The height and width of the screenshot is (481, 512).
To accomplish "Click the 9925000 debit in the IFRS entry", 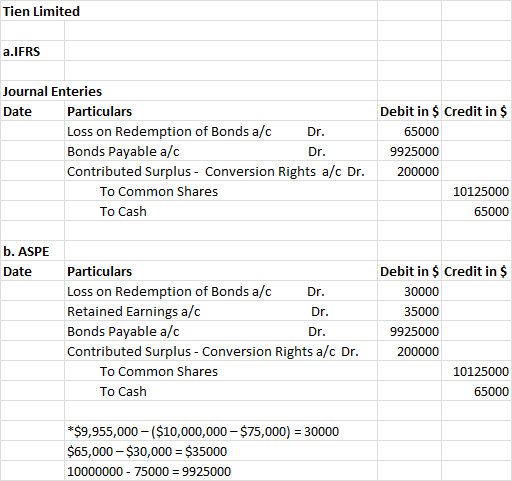I will 409,151.
